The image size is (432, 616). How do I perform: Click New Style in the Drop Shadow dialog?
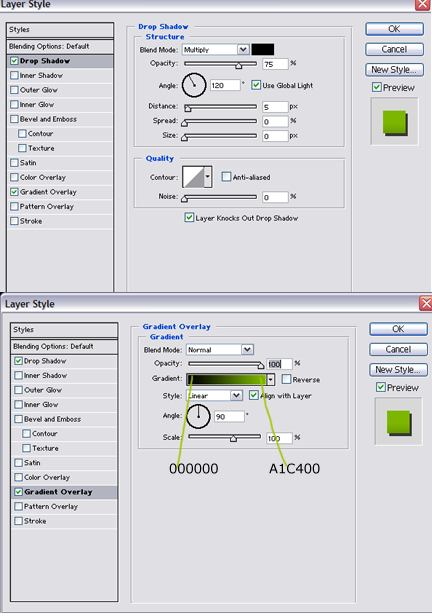point(394,70)
